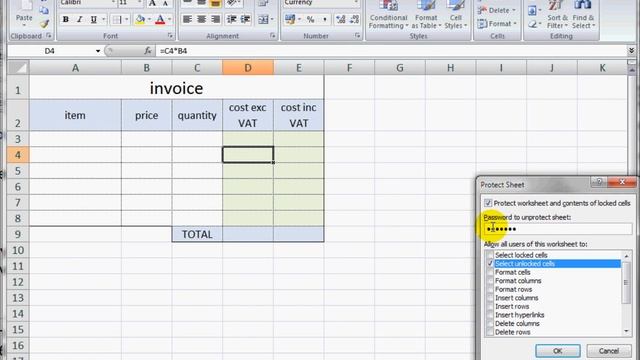Open Borders dropdown arrow
Image resolution: width=640 pixels, height=360 pixels.
pyautogui.click(x=127, y=19)
